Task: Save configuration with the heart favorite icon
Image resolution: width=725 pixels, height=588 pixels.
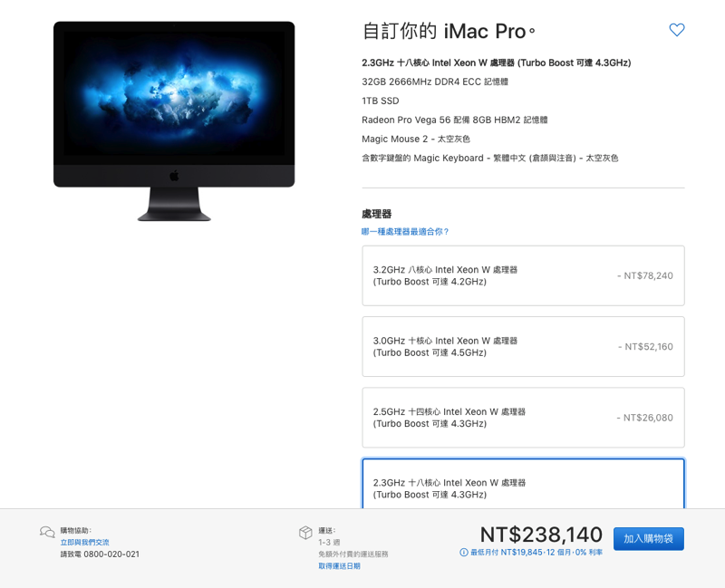Action: point(676,30)
